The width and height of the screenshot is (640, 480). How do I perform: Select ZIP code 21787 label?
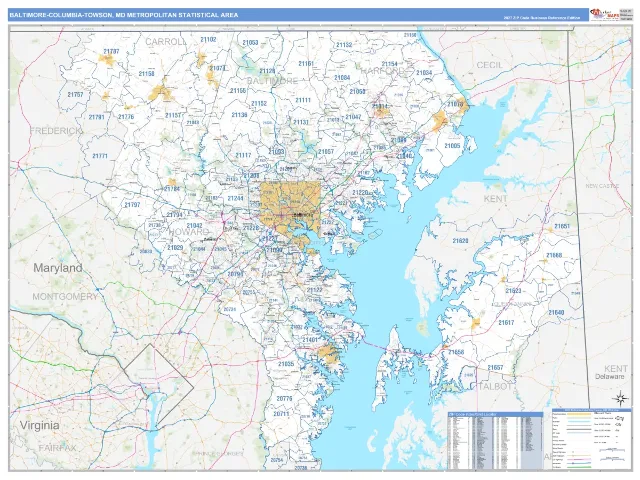coord(111,51)
